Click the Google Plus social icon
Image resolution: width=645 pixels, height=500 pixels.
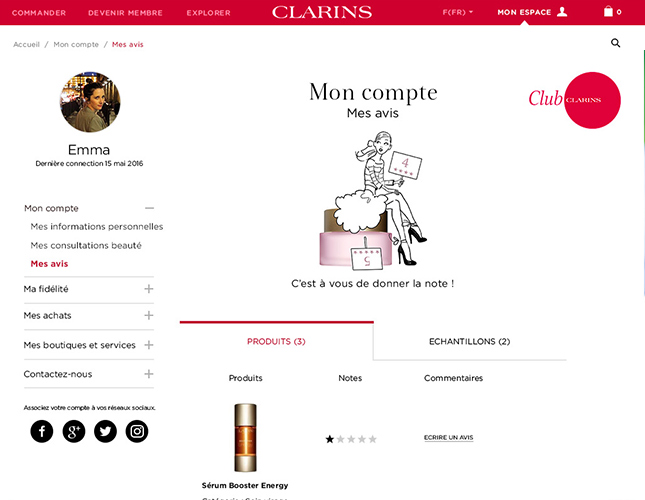(74, 431)
